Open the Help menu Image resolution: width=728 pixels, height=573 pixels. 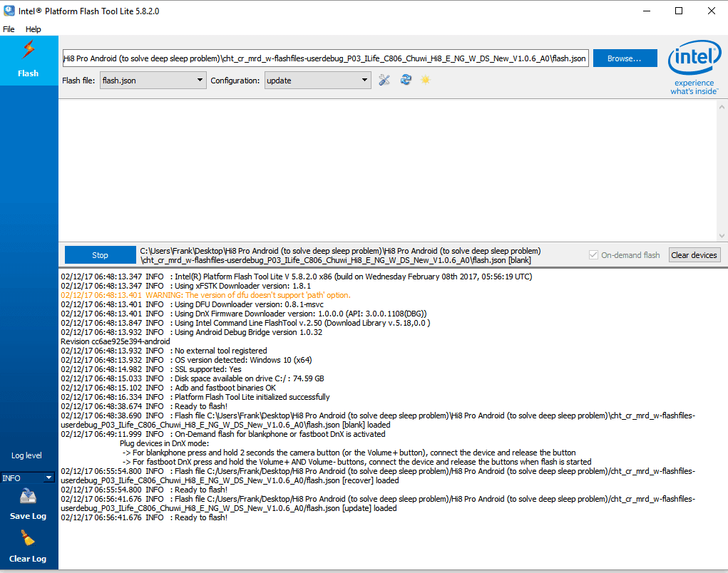coord(33,29)
